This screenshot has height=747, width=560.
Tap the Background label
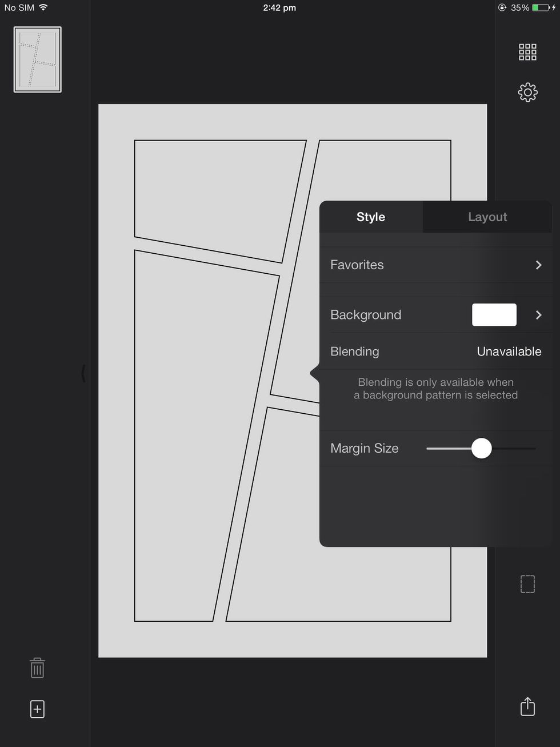366,315
